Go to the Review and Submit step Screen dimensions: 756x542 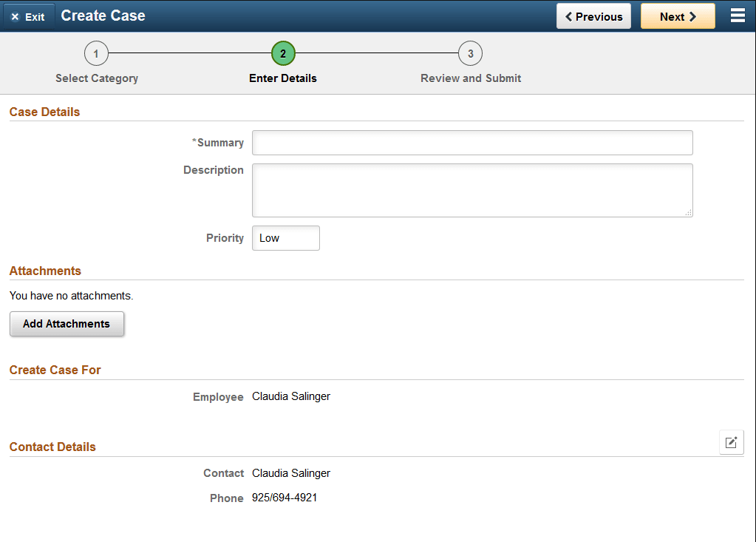(x=470, y=78)
